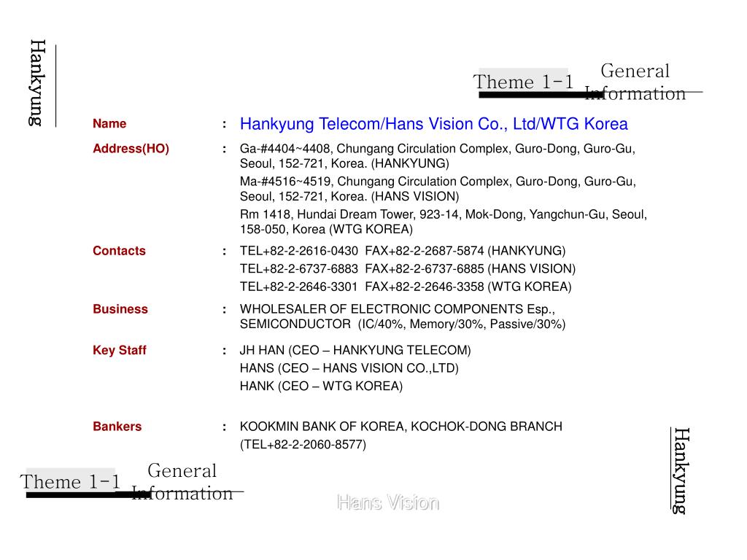Viewport: 747px width, 560px height.
Task: Click HANS VISION contact line 'TEL+82-2-6737-6883'
Action: pyautogui.click(x=408, y=269)
